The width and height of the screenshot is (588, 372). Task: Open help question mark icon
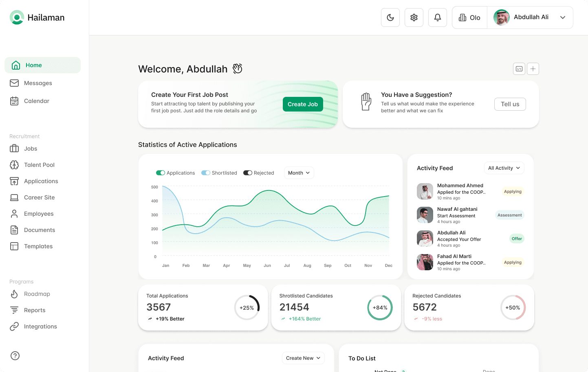[15, 356]
